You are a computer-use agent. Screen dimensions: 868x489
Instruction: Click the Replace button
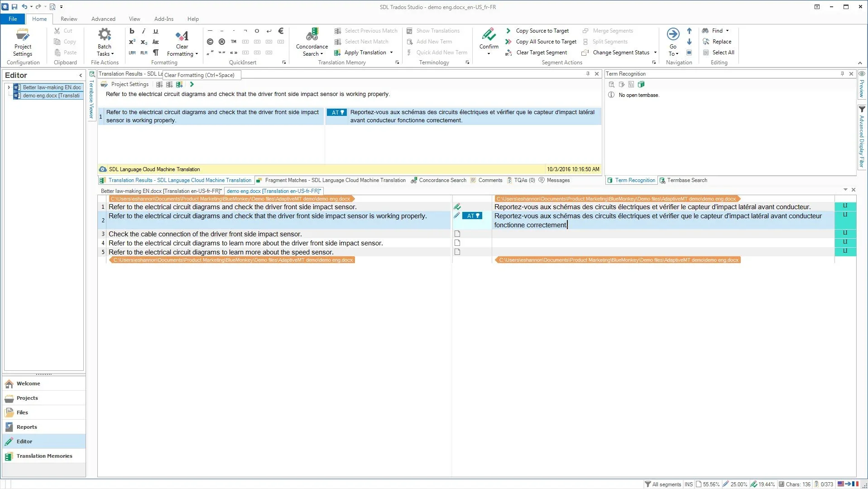coord(721,42)
